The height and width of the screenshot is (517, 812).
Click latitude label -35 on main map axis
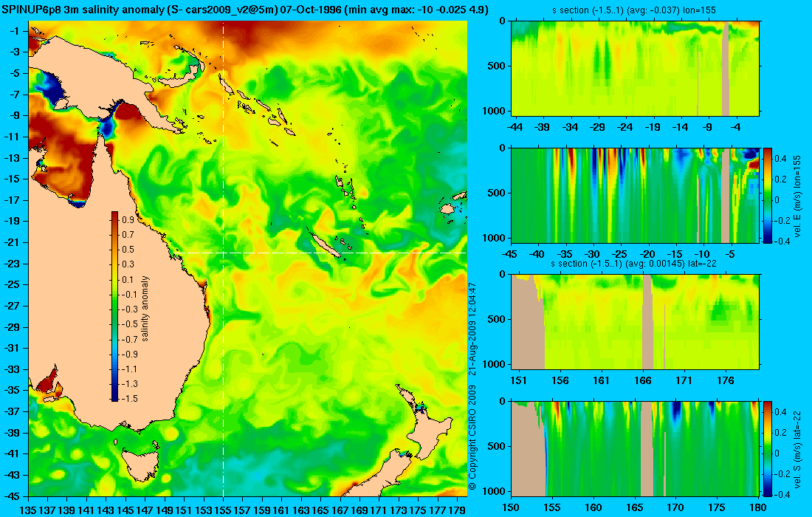13,390
